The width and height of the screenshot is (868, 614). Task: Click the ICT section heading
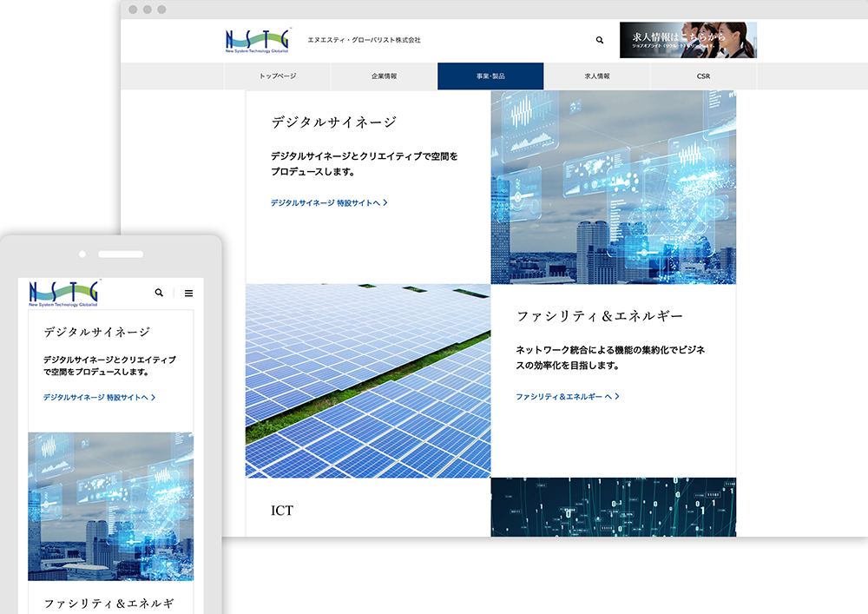[x=282, y=510]
